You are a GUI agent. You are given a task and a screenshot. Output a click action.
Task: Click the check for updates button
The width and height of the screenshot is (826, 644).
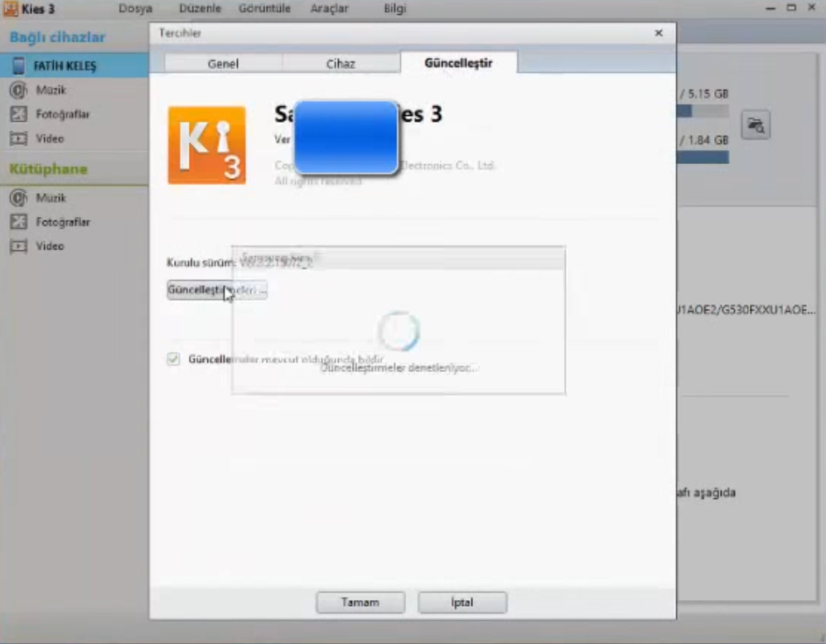217,290
